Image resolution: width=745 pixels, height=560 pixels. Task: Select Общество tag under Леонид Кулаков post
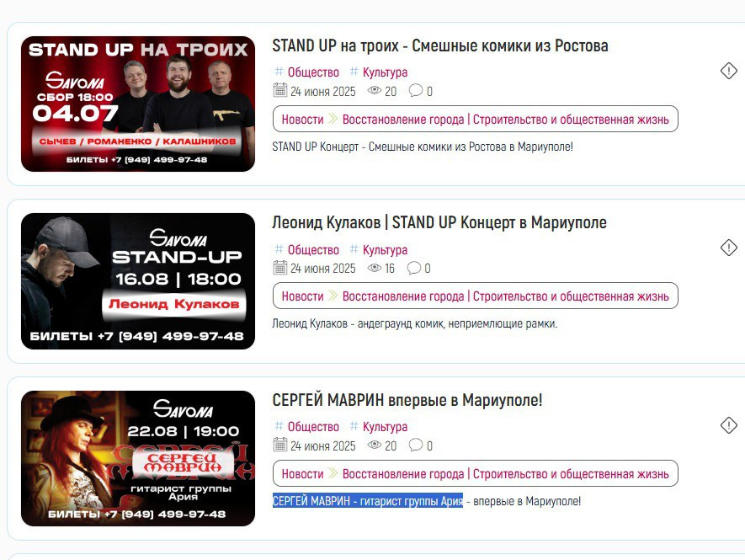click(x=313, y=249)
